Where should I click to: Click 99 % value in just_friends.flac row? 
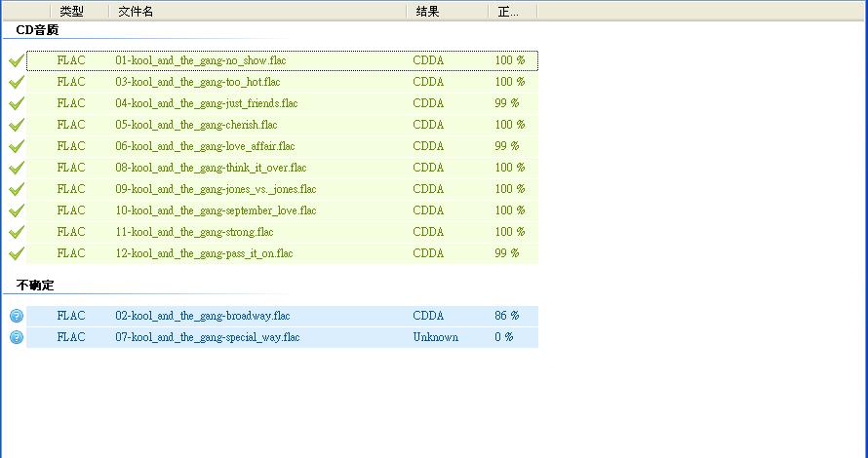[x=507, y=103]
